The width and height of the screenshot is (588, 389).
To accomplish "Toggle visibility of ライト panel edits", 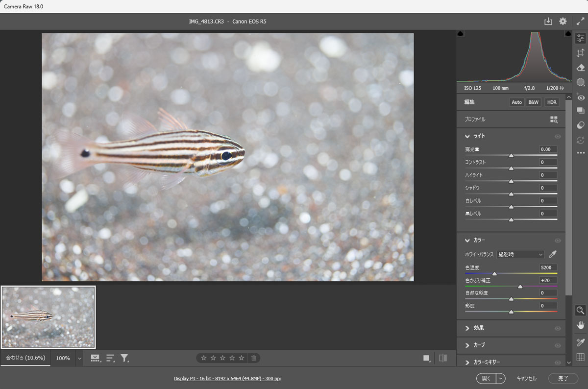I will coord(557,137).
